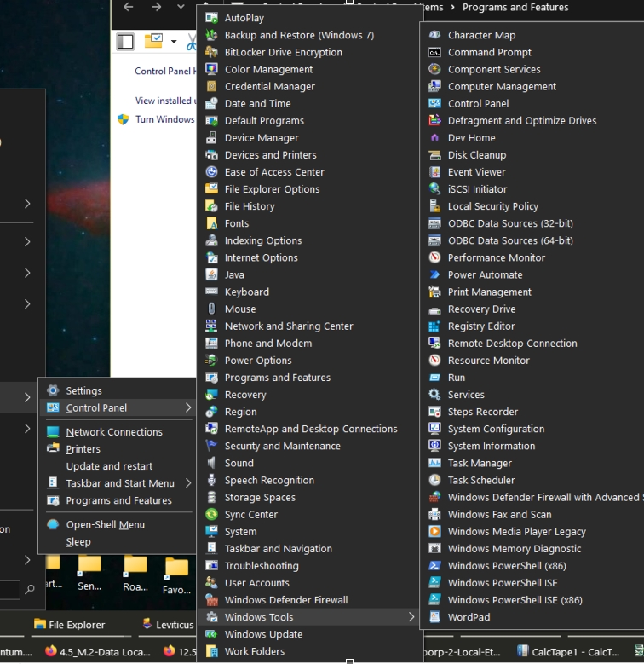Screen dimensions: 644x664
Task: Open the dropdown arrow beside the folder properties icon
Action: pos(174,42)
